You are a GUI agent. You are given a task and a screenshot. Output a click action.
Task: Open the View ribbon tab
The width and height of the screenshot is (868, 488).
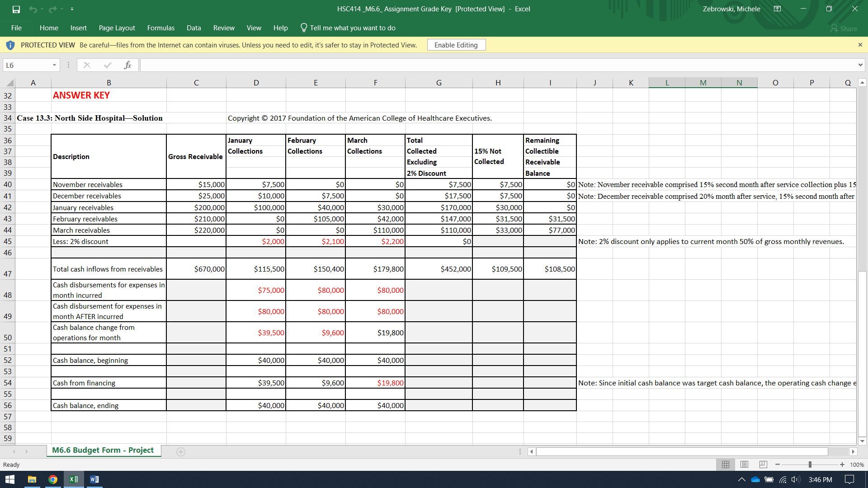254,28
